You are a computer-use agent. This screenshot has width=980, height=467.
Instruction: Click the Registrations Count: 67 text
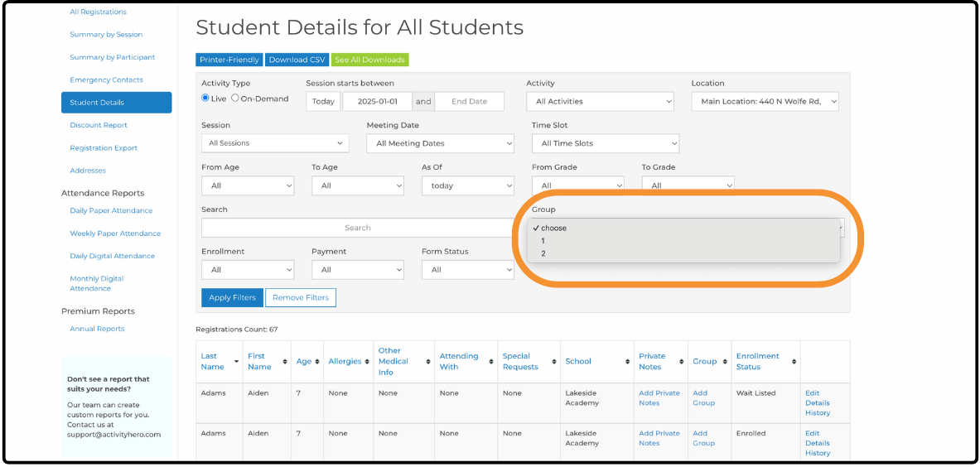click(x=236, y=329)
